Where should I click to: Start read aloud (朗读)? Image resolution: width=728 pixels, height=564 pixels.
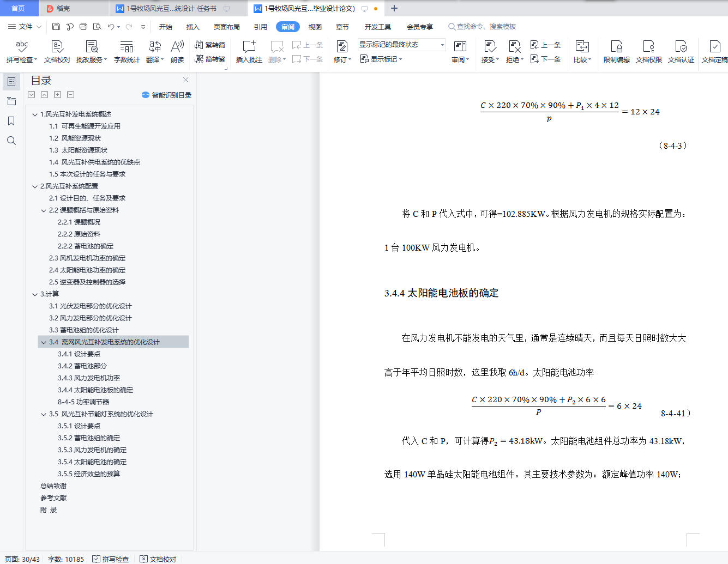coord(177,52)
